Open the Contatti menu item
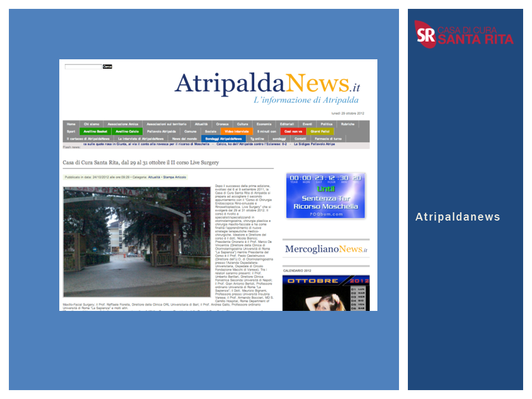This screenshot has width=532, height=399. click(300, 139)
